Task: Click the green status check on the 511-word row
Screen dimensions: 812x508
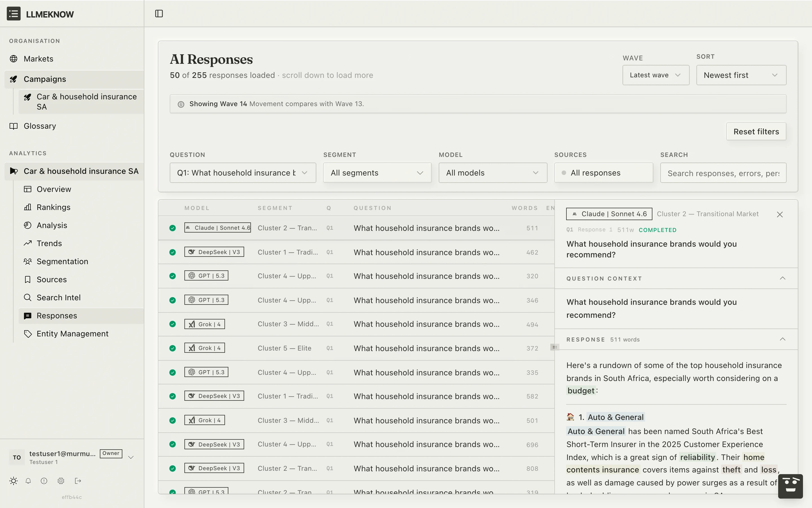Action: click(173, 228)
